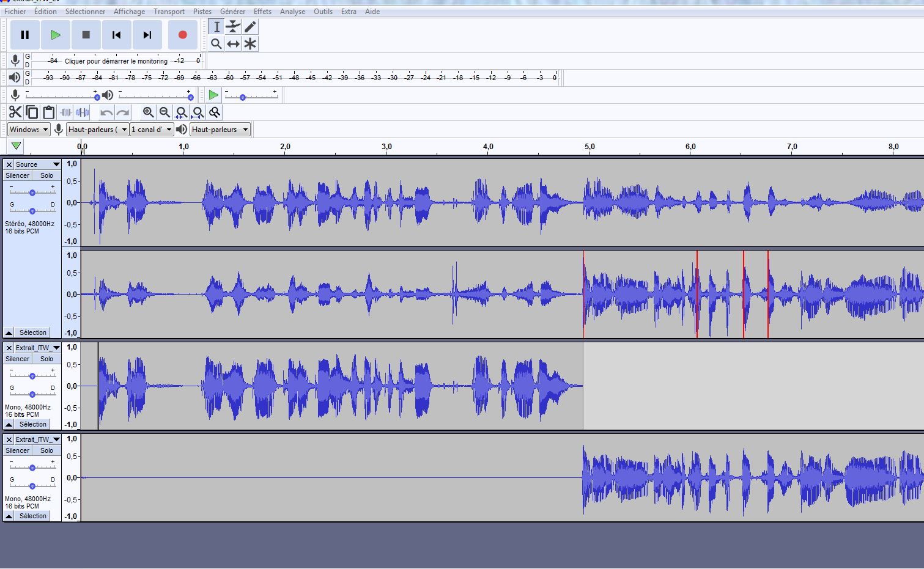Image resolution: width=924 pixels, height=569 pixels.
Task: Choose the Multi-tool asterisk icon
Action: [250, 44]
